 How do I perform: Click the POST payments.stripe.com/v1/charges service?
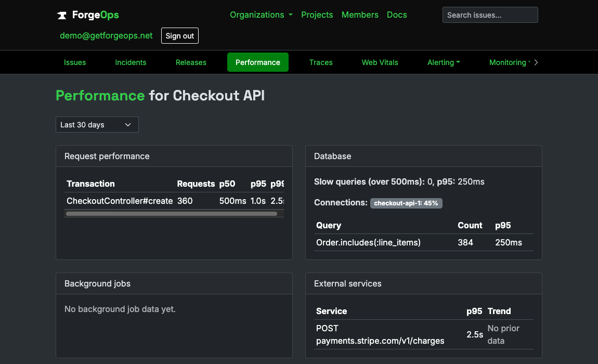(x=380, y=335)
